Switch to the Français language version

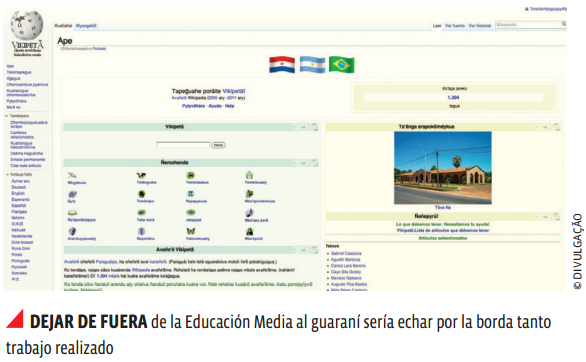pos(19,212)
